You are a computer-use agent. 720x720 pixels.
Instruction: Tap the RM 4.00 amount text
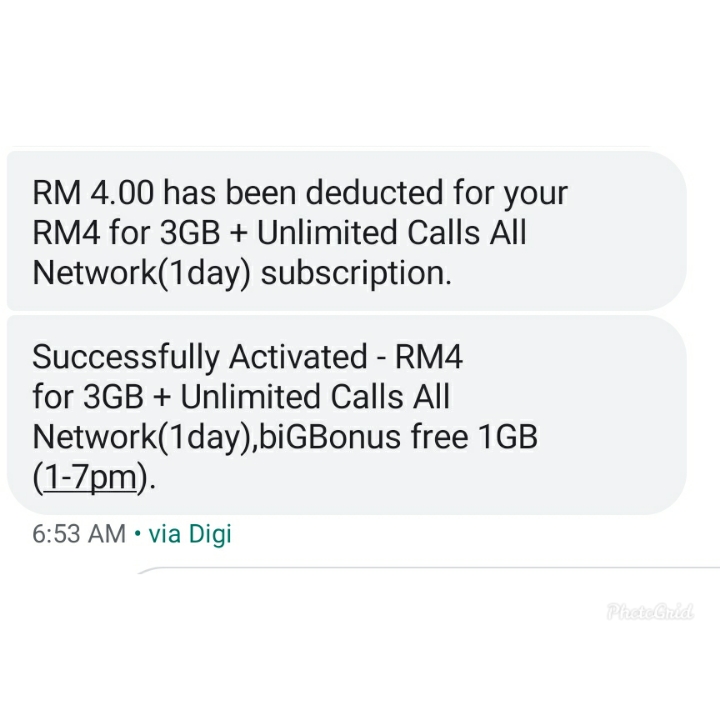(x=93, y=192)
